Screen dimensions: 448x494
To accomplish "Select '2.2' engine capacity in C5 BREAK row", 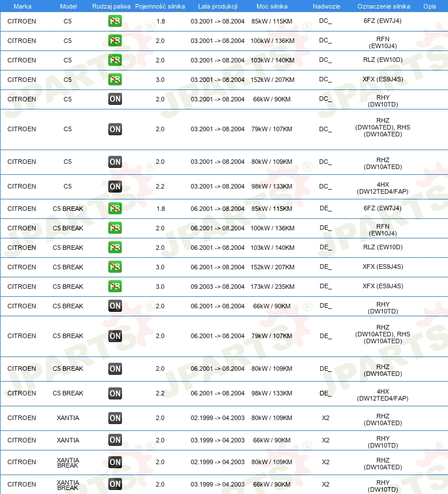I will tap(160, 394).
